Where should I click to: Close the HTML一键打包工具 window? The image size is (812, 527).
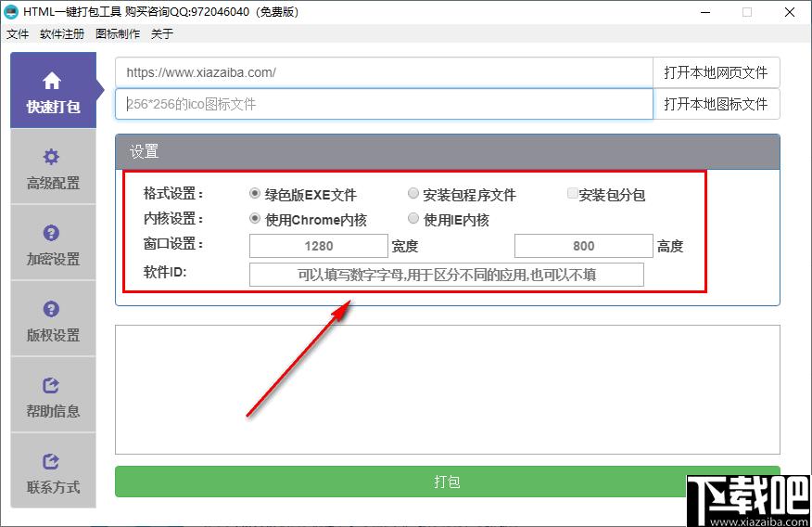point(790,12)
